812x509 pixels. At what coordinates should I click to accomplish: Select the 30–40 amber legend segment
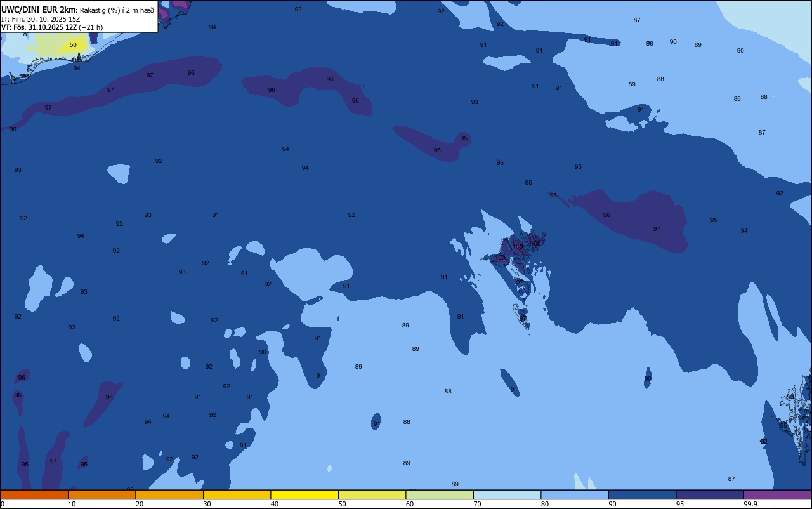pos(237,494)
